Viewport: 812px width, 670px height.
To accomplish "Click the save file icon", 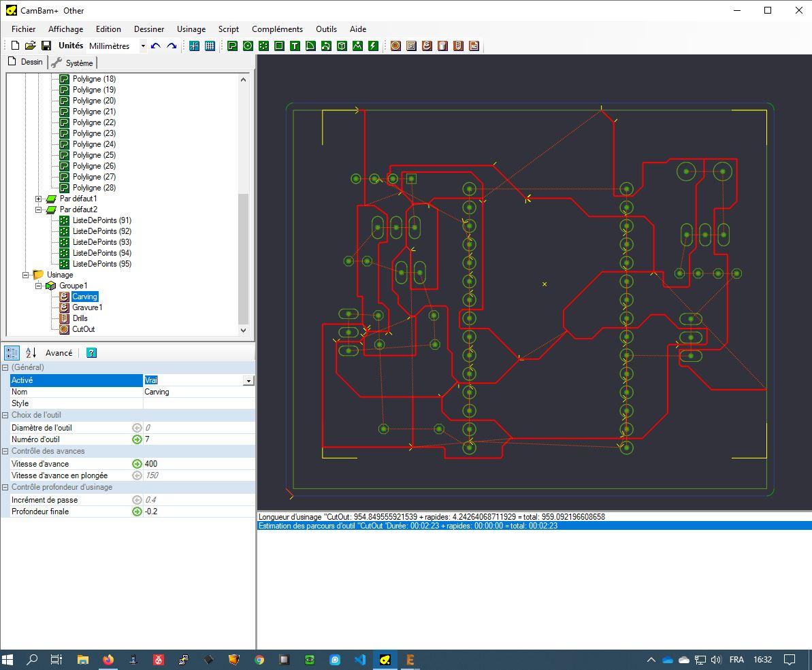I will [x=46, y=46].
